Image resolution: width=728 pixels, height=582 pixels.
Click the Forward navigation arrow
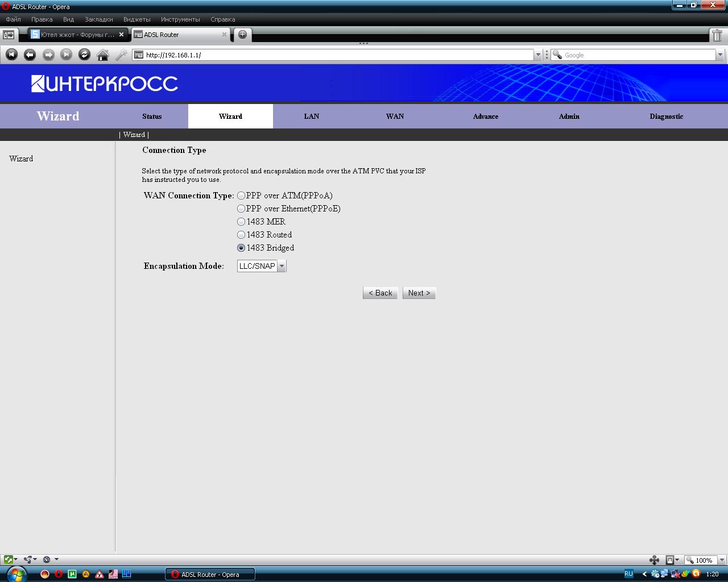pos(48,55)
